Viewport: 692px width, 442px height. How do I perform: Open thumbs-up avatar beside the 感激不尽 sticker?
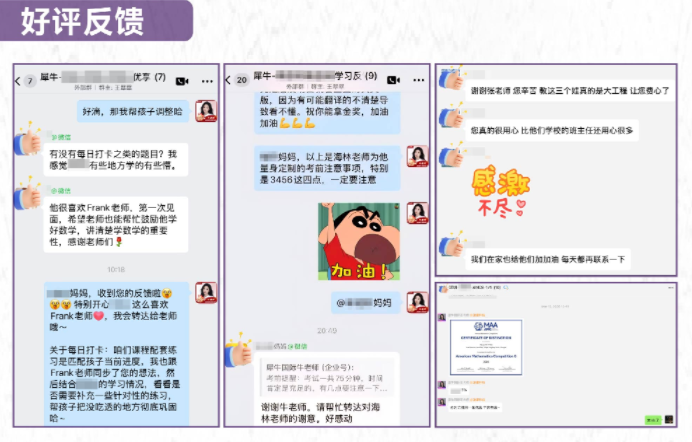pos(451,155)
